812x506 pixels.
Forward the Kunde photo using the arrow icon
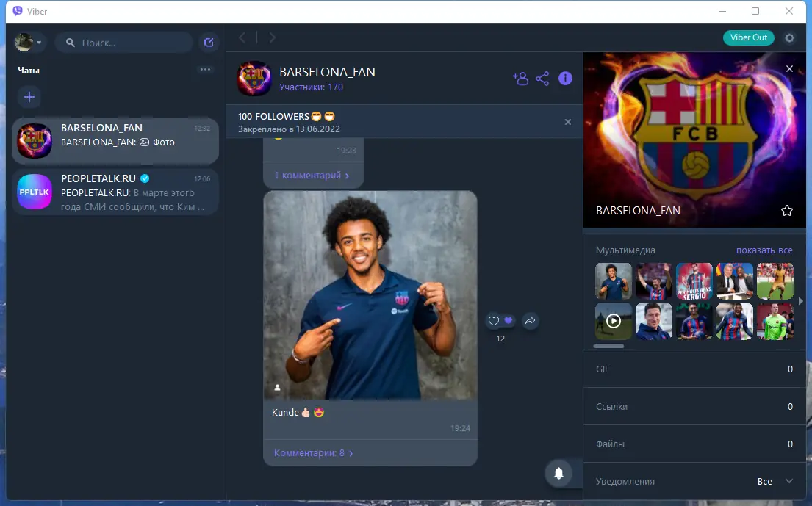pos(529,321)
